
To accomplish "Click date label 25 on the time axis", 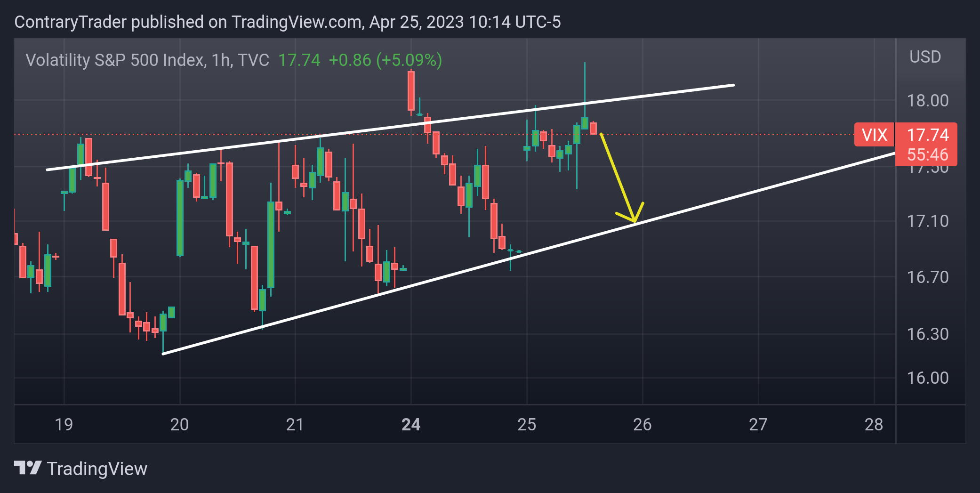I will coord(527,425).
